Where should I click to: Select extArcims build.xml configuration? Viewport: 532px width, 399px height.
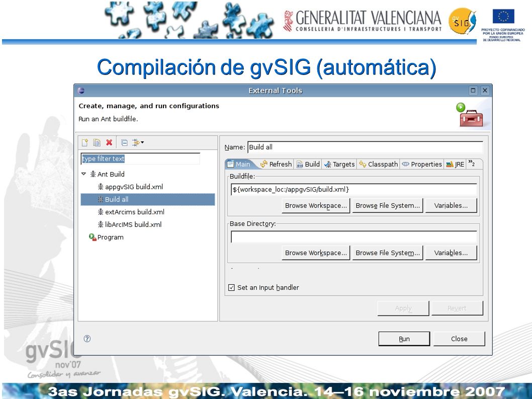coord(134,212)
